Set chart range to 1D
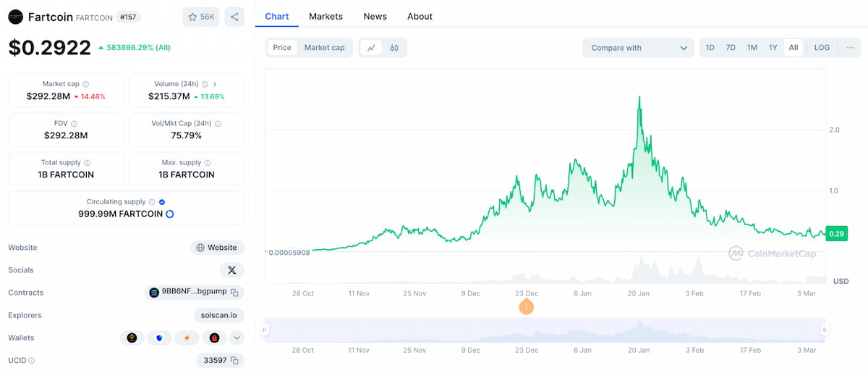Image resolution: width=868 pixels, height=373 pixels. [710, 48]
